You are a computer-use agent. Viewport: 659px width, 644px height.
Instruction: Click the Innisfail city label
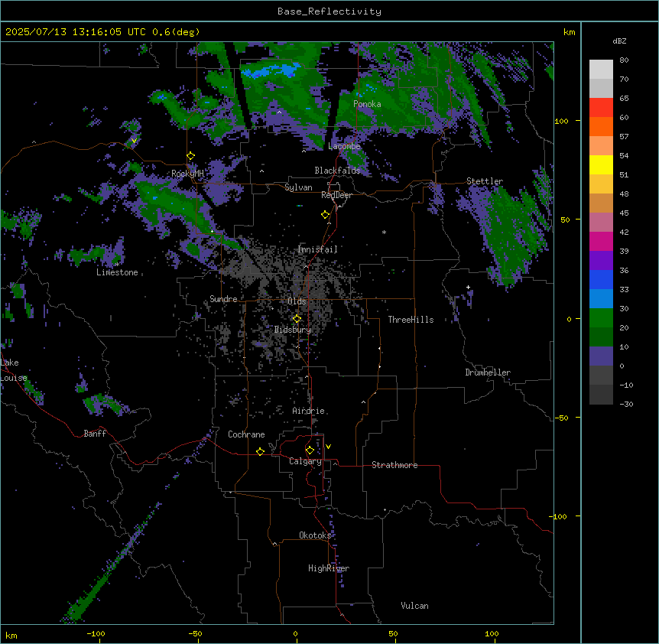tap(318, 249)
